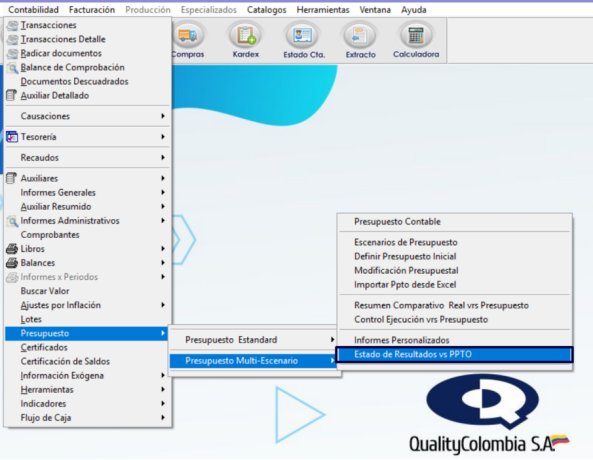593x460 pixels.
Task: Click the Auxiliares book icon
Action: click(12, 178)
